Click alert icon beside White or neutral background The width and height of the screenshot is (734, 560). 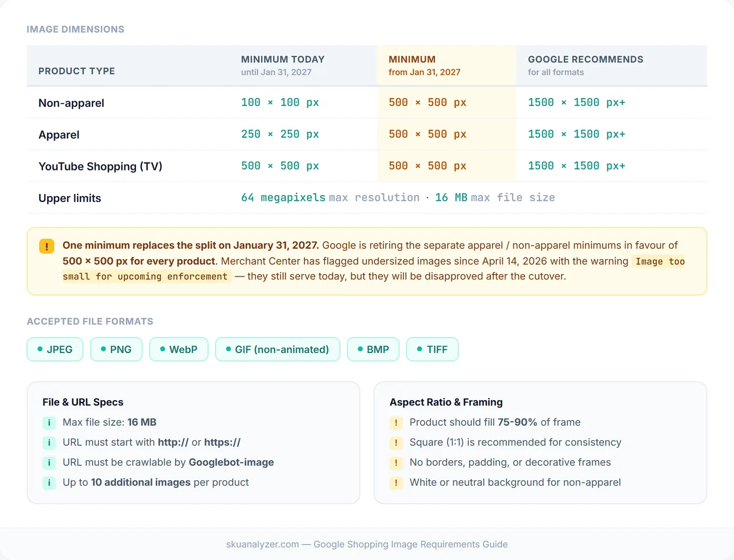(396, 482)
